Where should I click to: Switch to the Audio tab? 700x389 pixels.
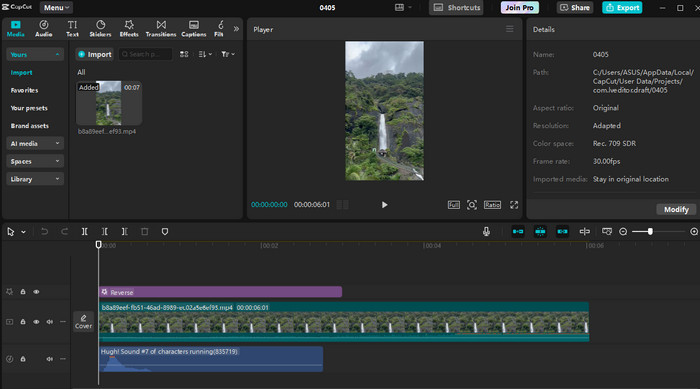pos(44,29)
